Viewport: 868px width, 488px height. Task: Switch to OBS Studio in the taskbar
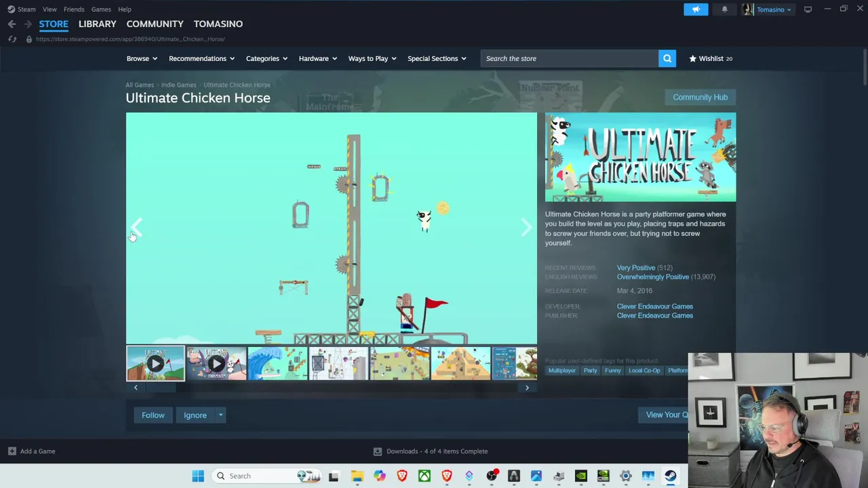point(491,476)
